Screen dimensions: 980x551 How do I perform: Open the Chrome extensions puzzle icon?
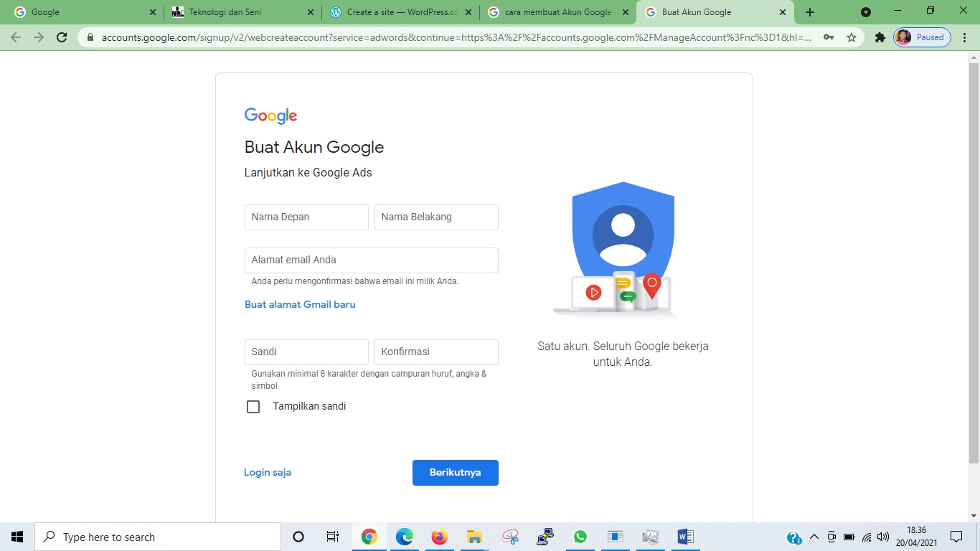click(880, 37)
